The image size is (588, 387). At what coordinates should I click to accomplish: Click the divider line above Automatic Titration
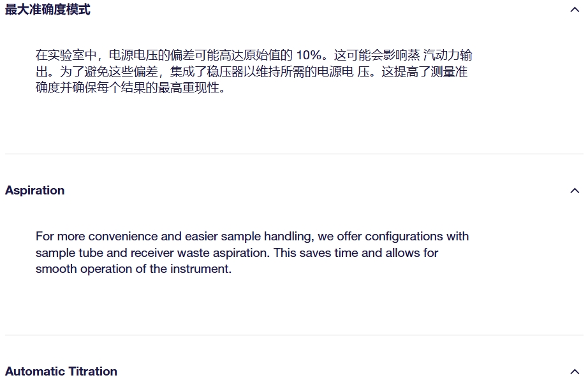294,335
